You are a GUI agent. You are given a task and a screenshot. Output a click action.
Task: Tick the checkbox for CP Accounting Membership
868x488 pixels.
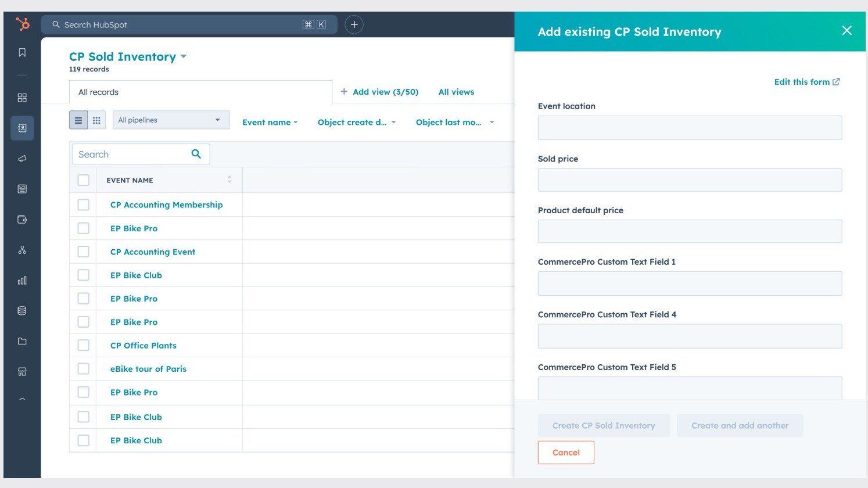click(x=84, y=205)
